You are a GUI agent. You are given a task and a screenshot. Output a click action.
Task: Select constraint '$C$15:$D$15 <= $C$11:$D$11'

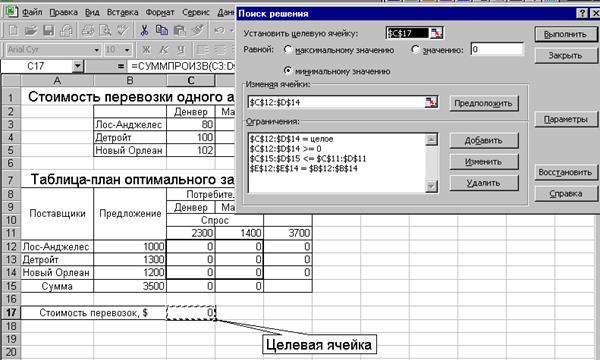(308, 158)
